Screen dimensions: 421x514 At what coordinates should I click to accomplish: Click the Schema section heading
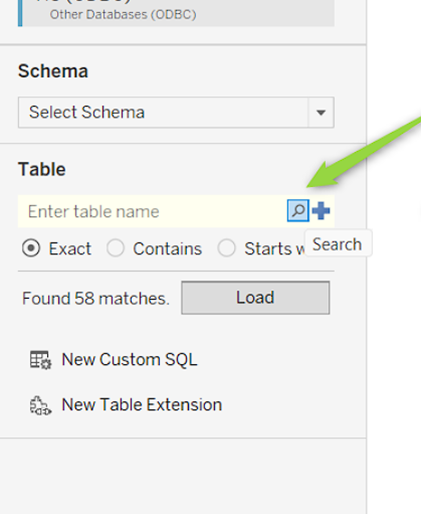pos(53,71)
